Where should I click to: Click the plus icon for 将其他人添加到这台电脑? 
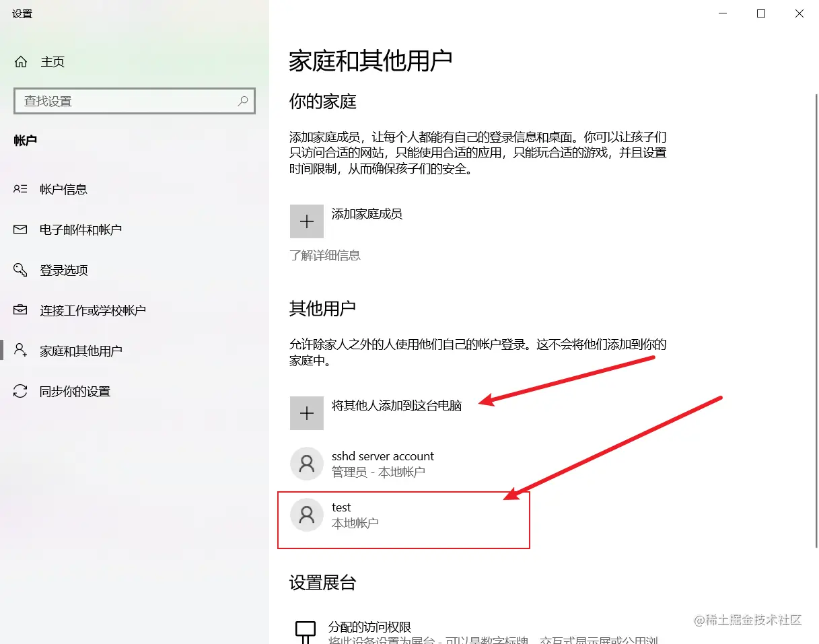(307, 413)
